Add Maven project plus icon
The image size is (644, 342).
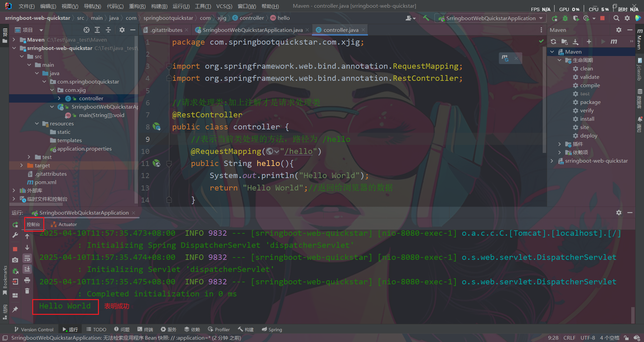[x=589, y=42]
